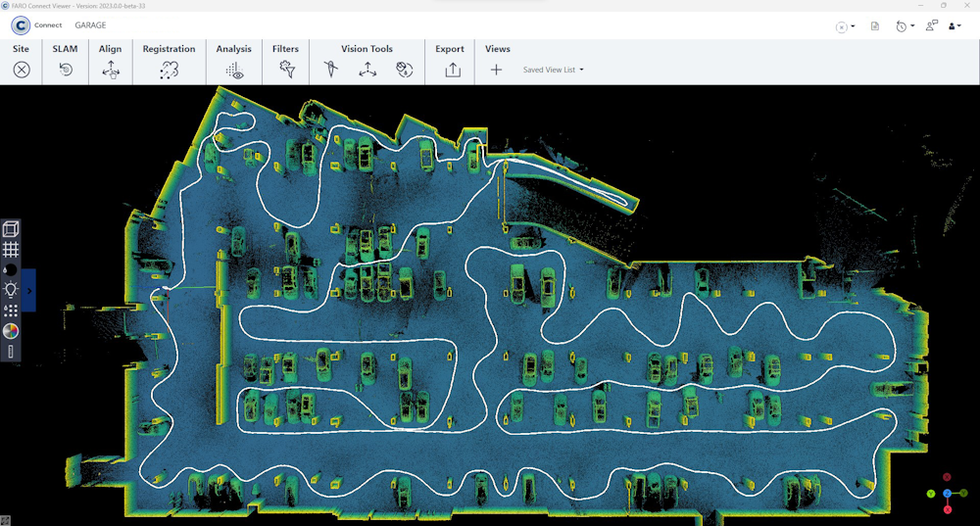
Task: Expand the left side panel arrow
Action: [29, 290]
